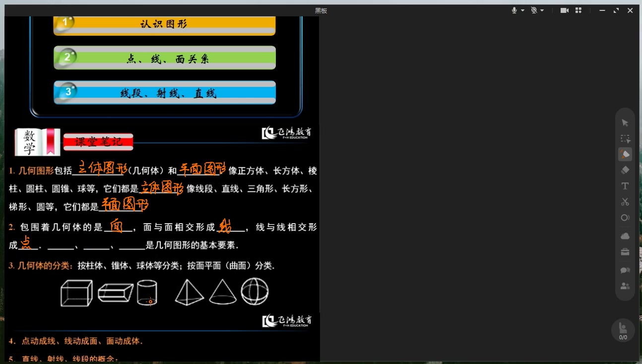Open the chat messages panel

click(625, 270)
